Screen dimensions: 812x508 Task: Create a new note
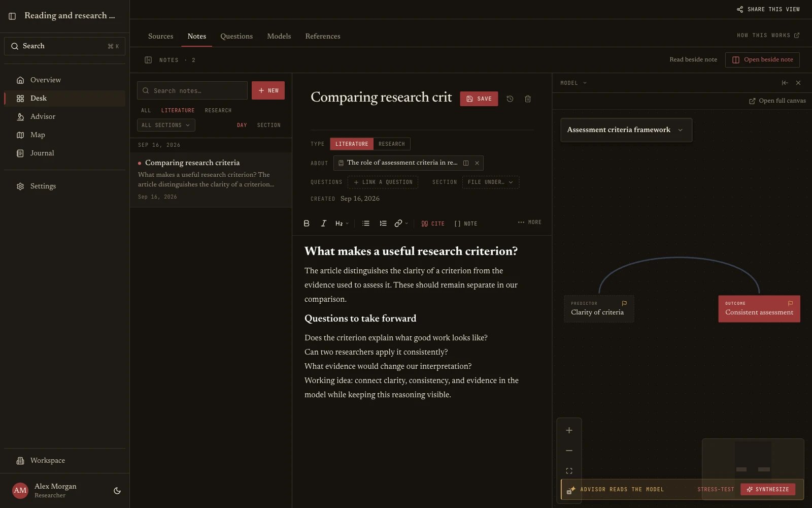click(268, 90)
